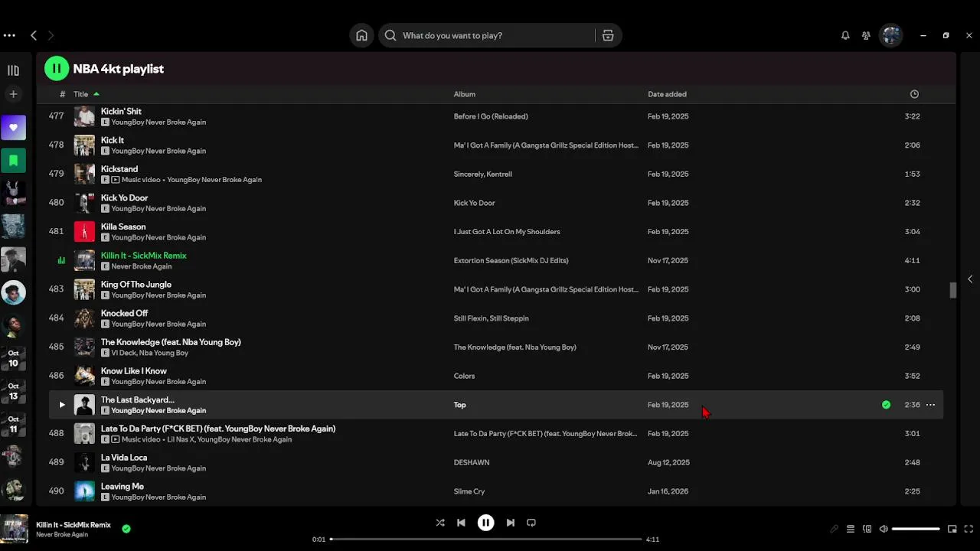Image resolution: width=980 pixels, height=551 pixels.
Task: Open album Extortion Season (SickMix DJ Edits)
Action: pos(511,260)
